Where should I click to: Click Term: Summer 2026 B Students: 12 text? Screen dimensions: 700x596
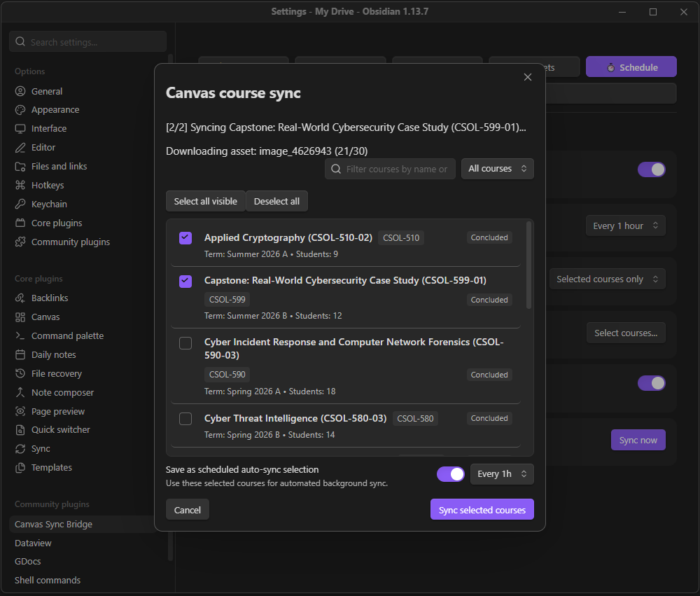[x=273, y=315]
